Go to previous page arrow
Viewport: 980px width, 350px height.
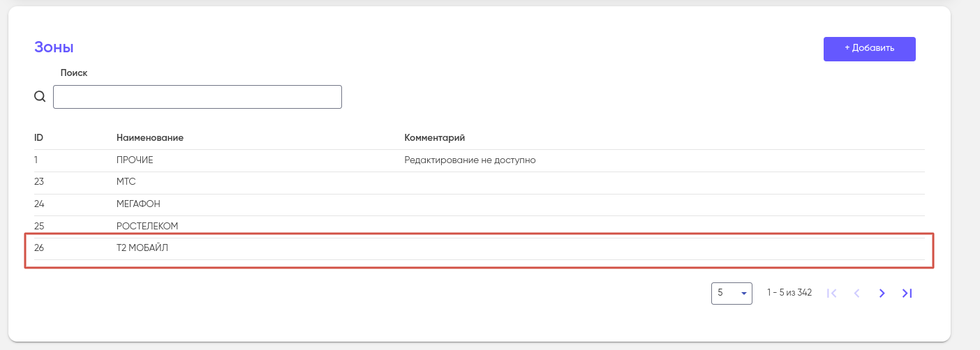tap(856, 294)
